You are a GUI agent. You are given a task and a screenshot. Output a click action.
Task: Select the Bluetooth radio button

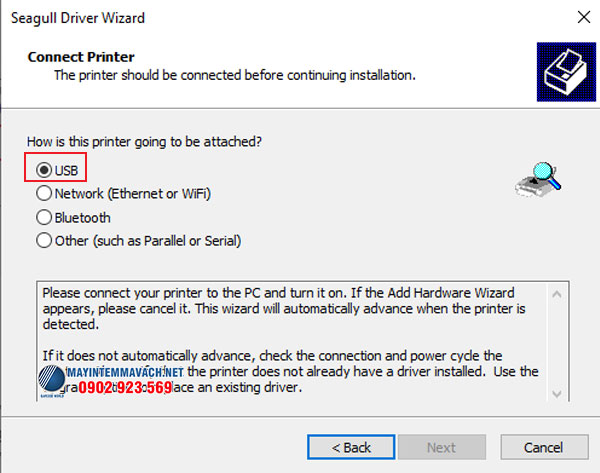coord(43,217)
